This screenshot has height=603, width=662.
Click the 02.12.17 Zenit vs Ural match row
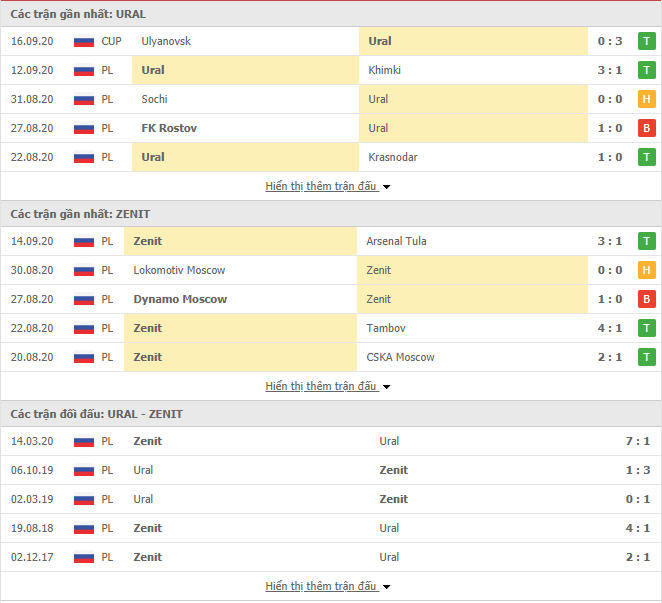(x=331, y=557)
